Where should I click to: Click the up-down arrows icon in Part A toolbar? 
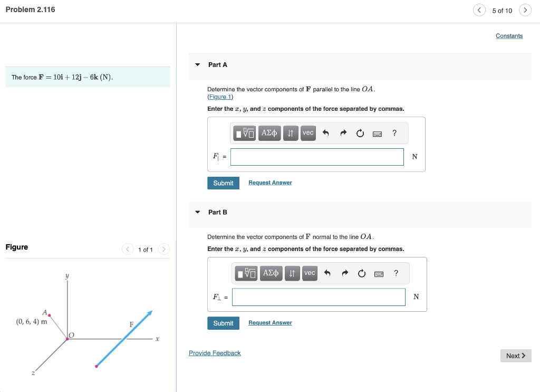coord(291,133)
